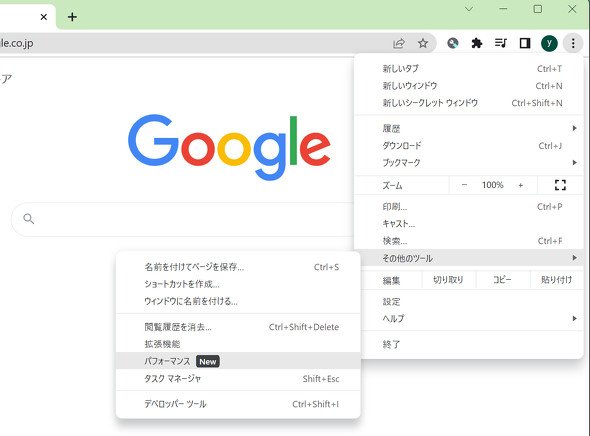Viewport: 590px width, 436px height.
Task: Bookmark this page with the star icon
Action: (423, 43)
